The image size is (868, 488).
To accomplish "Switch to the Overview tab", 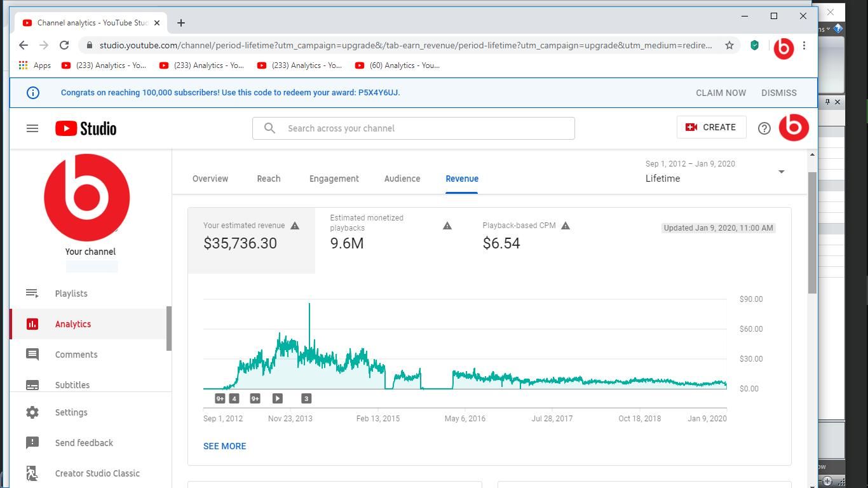I will point(210,179).
